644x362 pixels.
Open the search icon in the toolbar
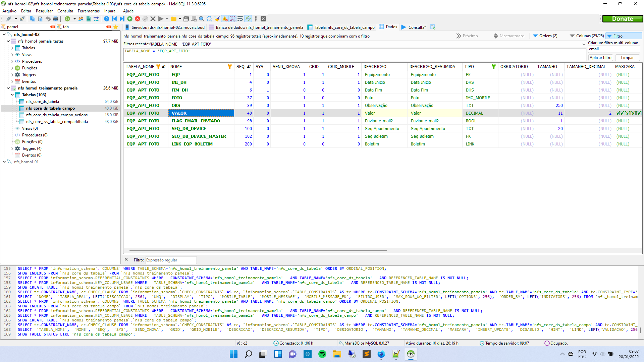[x=201, y=19]
